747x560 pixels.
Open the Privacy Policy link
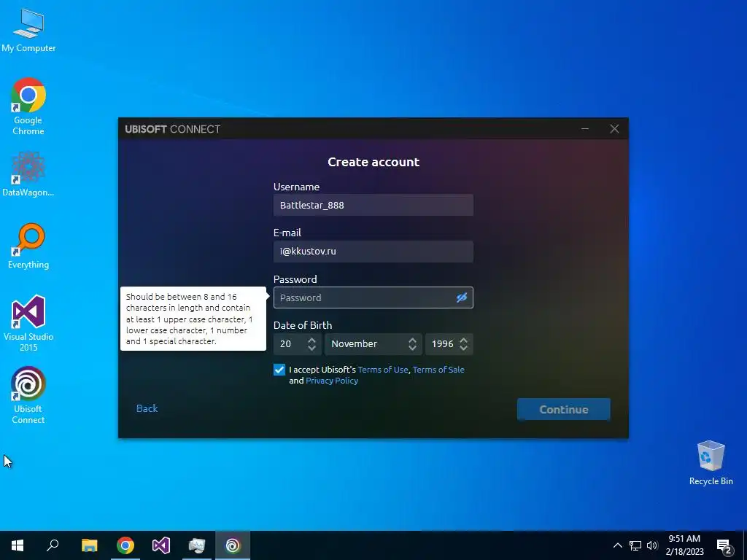[x=332, y=381]
